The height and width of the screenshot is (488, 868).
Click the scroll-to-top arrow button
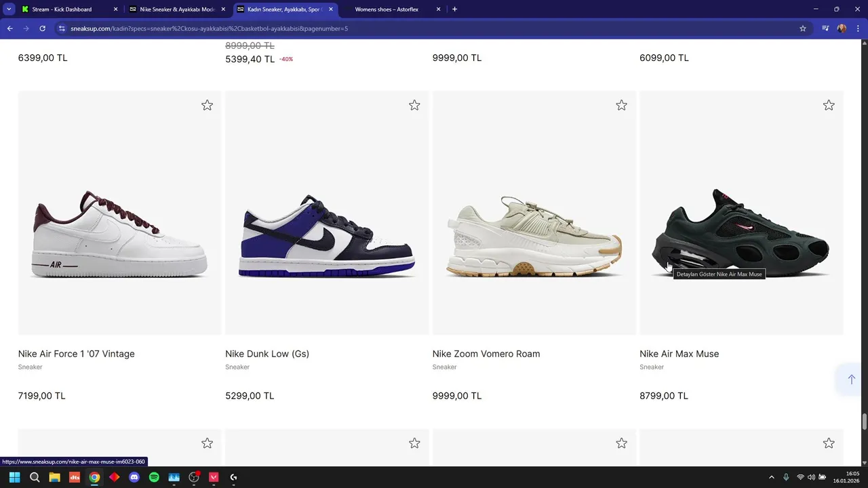(x=851, y=380)
